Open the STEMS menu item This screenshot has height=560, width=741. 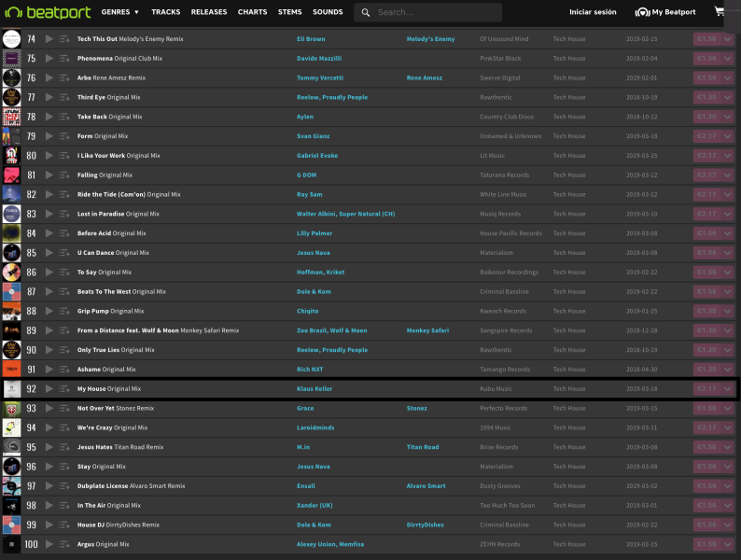pos(289,12)
